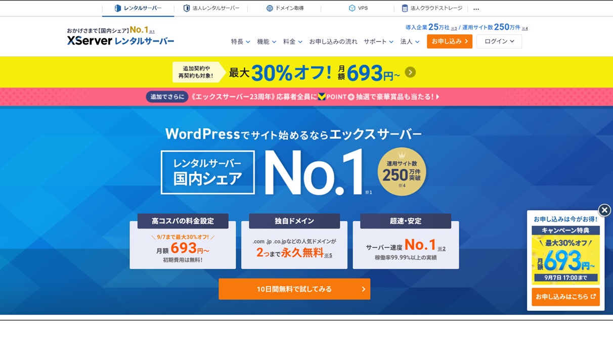Screen dimensions: 613x364
Task: Open the 法人レンタルサーバー top tab
Action: coord(211,8)
